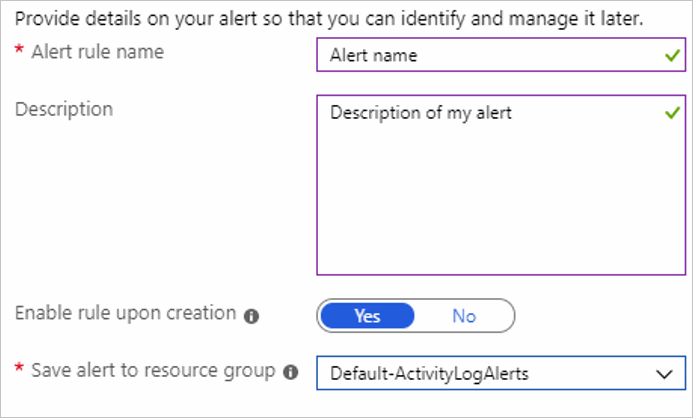The width and height of the screenshot is (693, 418).
Task: Open the Default-ActivityLogAlerts resource group dropdown
Action: [x=501, y=374]
